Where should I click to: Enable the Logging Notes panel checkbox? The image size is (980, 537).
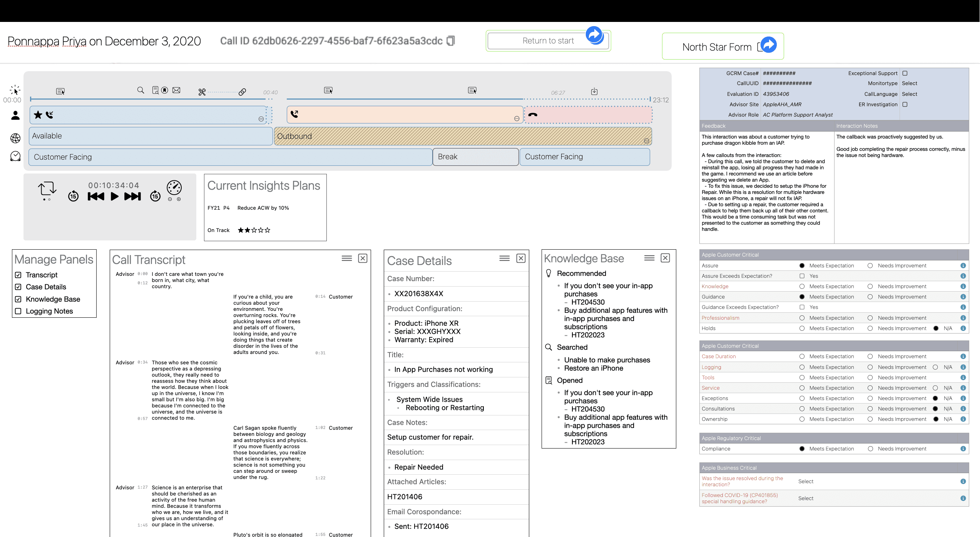click(x=18, y=311)
